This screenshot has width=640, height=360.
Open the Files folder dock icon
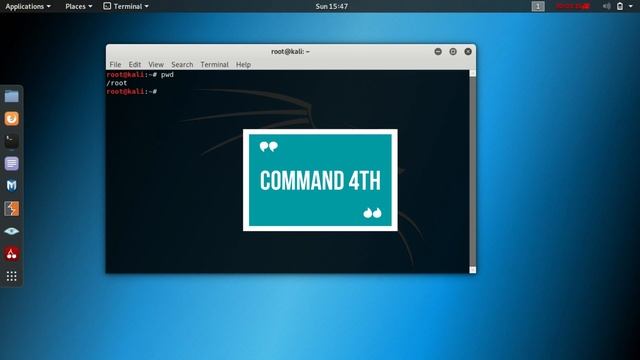(11, 96)
